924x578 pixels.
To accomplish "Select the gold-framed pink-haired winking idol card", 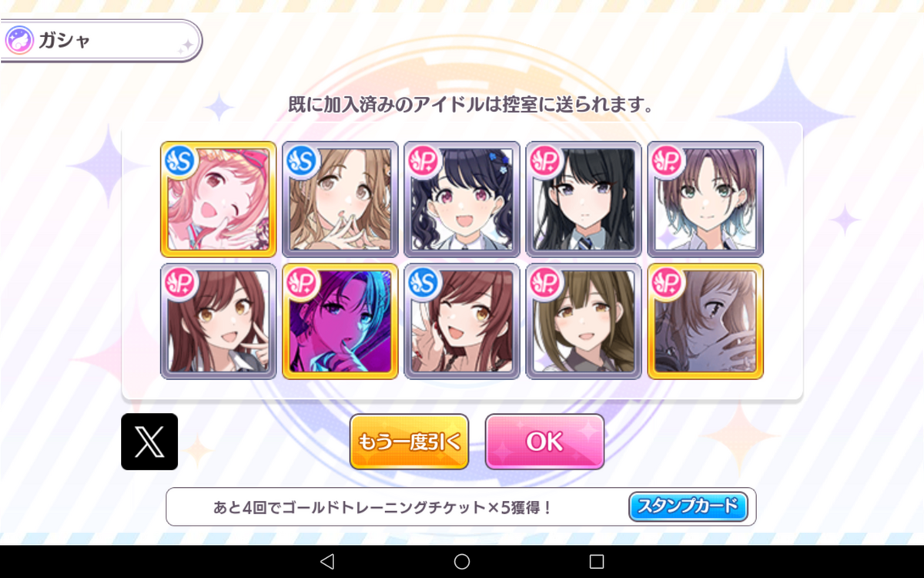I will tap(219, 199).
